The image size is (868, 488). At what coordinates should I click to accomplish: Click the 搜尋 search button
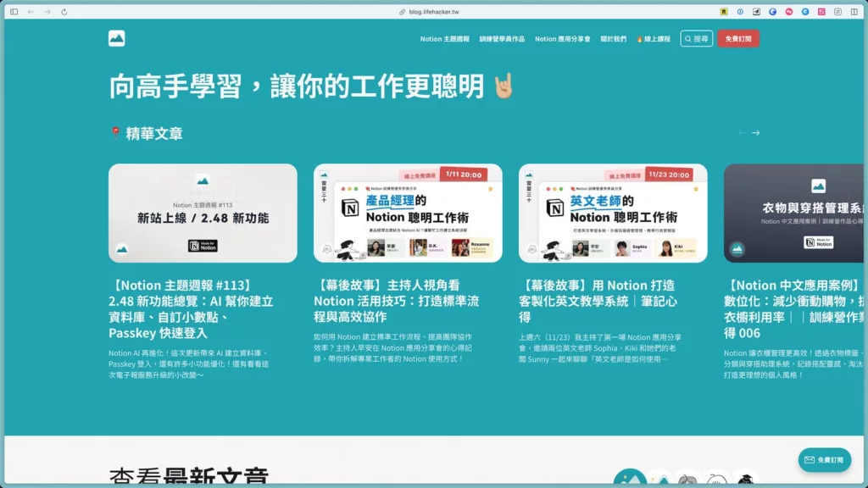pyautogui.click(x=697, y=39)
